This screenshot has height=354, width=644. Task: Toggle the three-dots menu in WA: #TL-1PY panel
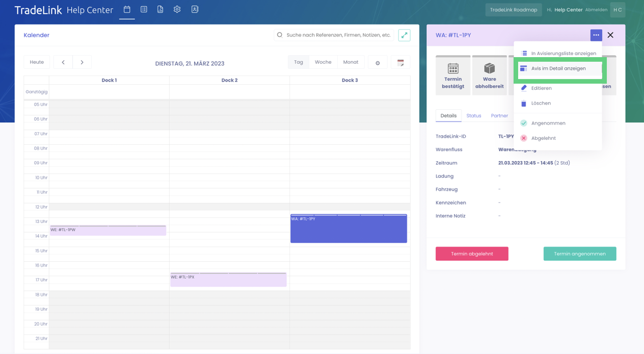pyautogui.click(x=596, y=35)
